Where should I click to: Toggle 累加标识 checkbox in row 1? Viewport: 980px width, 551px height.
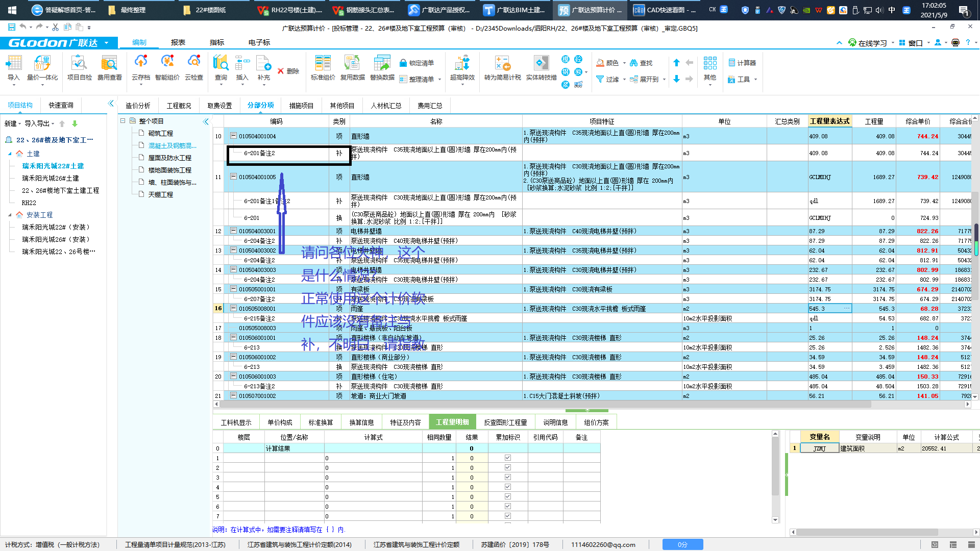click(x=507, y=458)
